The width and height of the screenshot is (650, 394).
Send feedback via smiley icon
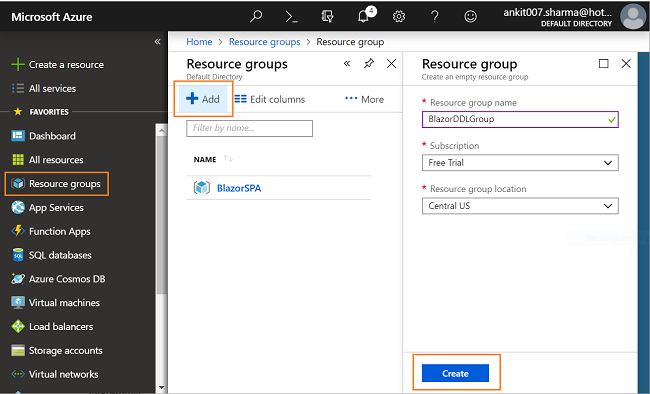pos(471,17)
